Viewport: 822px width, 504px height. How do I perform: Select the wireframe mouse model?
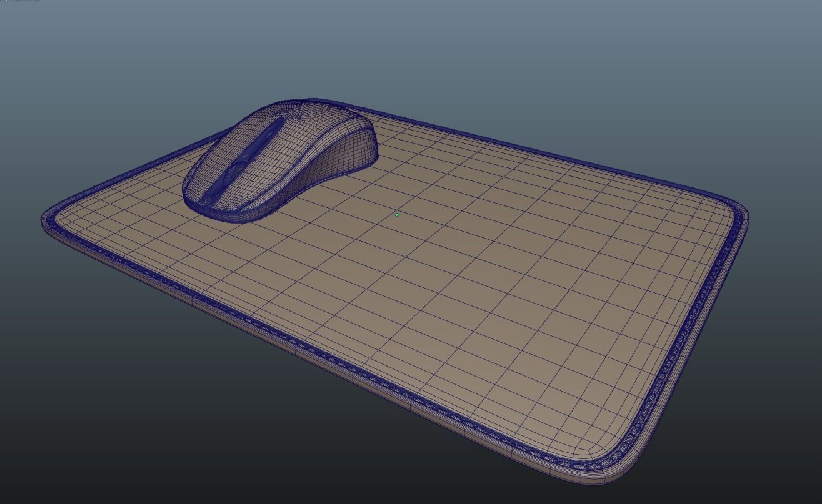[x=281, y=156]
